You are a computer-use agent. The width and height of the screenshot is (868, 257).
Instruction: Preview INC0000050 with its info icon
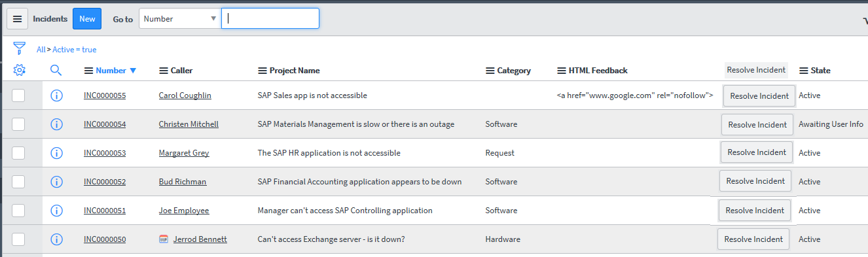point(56,239)
